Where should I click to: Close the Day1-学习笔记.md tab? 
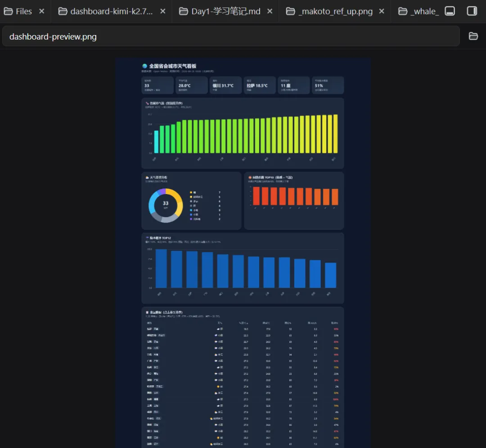[270, 11]
